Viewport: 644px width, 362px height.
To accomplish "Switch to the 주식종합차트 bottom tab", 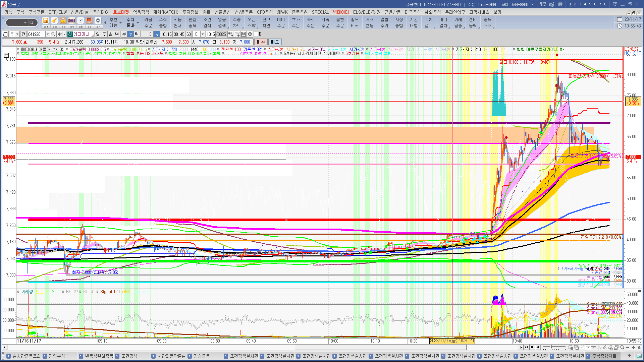I will 604,356.
